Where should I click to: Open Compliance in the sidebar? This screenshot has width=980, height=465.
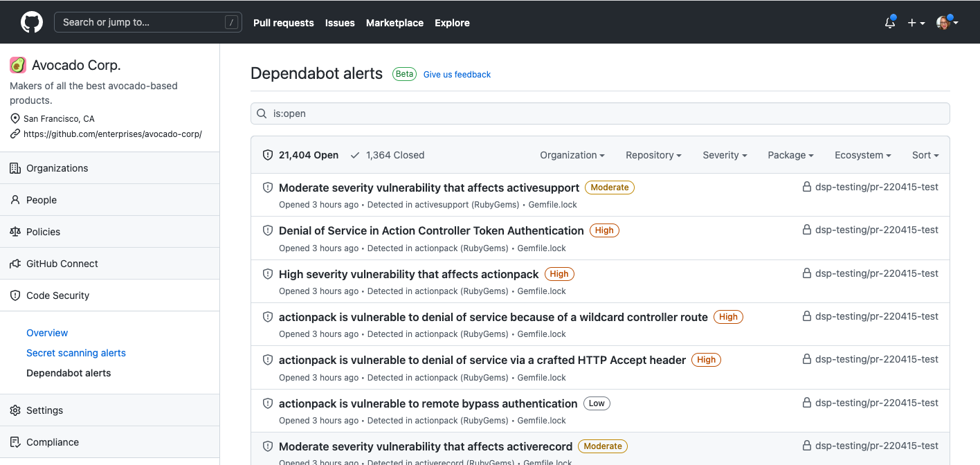coord(109,442)
